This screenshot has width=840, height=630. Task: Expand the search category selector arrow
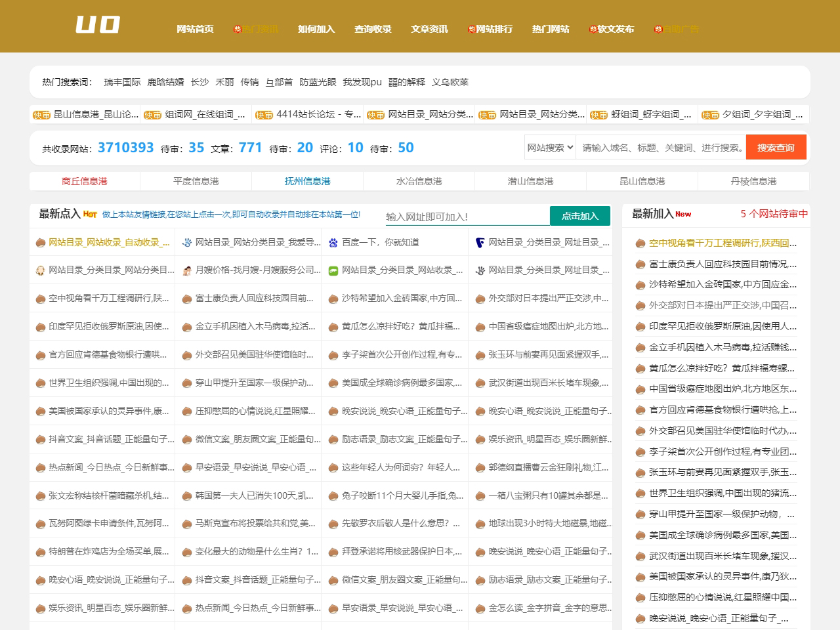point(568,147)
